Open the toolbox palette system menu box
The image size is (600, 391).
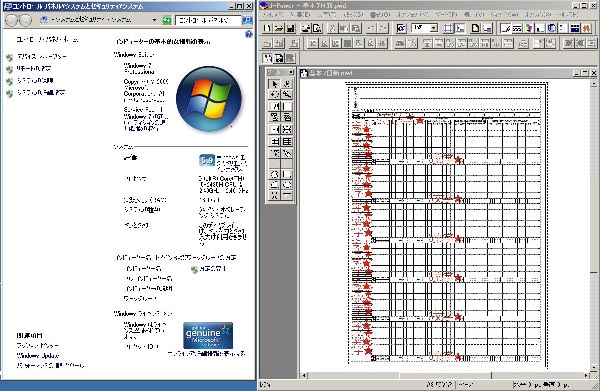coord(291,72)
